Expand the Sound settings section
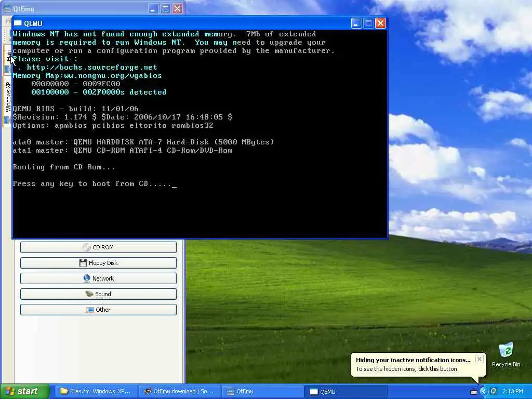 [98, 294]
